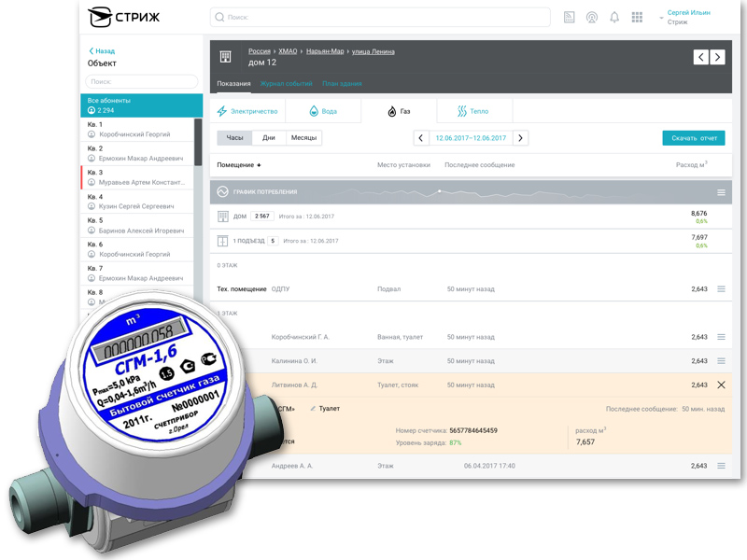Open the apps grid menu
The height and width of the screenshot is (560, 747).
(637, 17)
